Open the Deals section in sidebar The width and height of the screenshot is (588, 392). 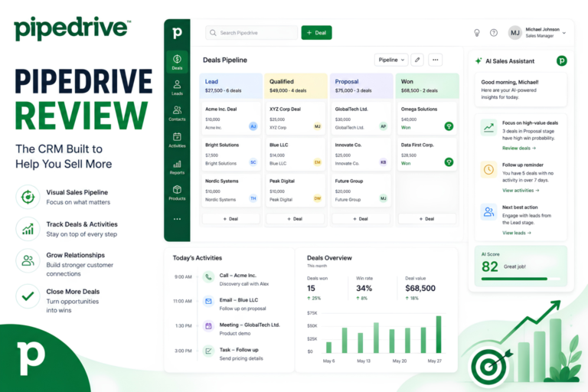[177, 62]
